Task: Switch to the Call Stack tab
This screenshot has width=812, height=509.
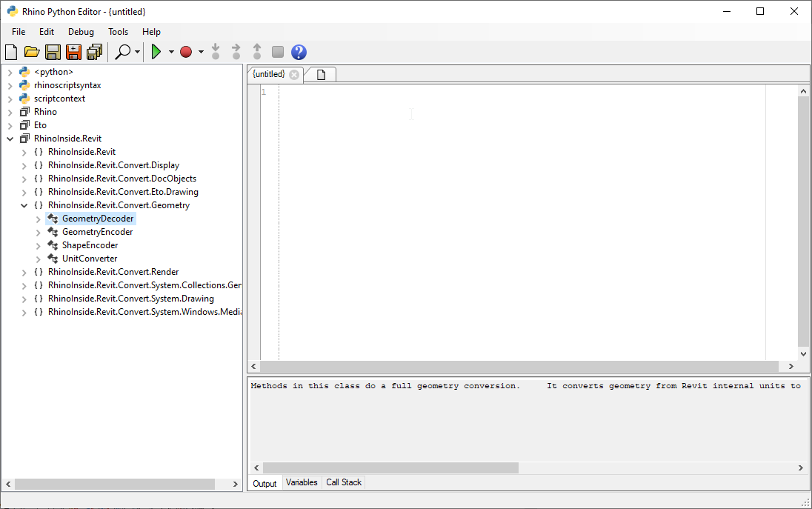Action: tap(344, 482)
